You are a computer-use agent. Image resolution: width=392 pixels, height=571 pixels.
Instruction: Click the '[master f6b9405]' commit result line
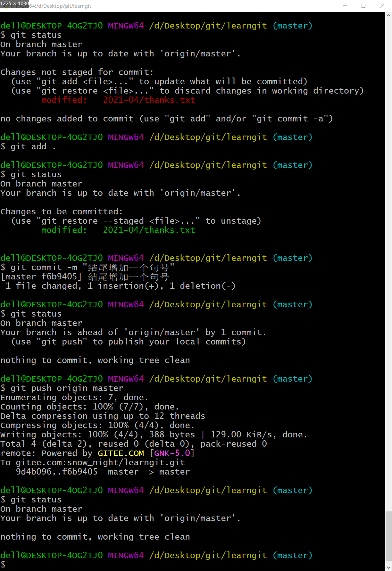(85, 277)
